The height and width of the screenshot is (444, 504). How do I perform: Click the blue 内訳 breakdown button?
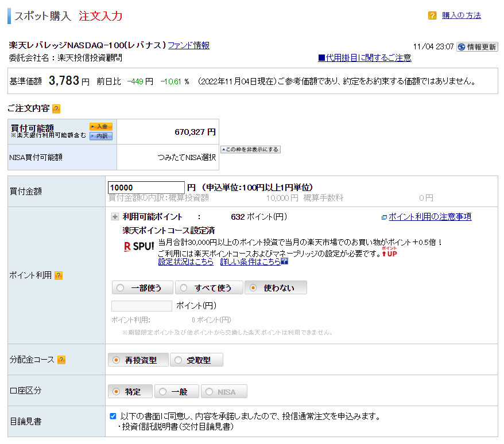100,136
